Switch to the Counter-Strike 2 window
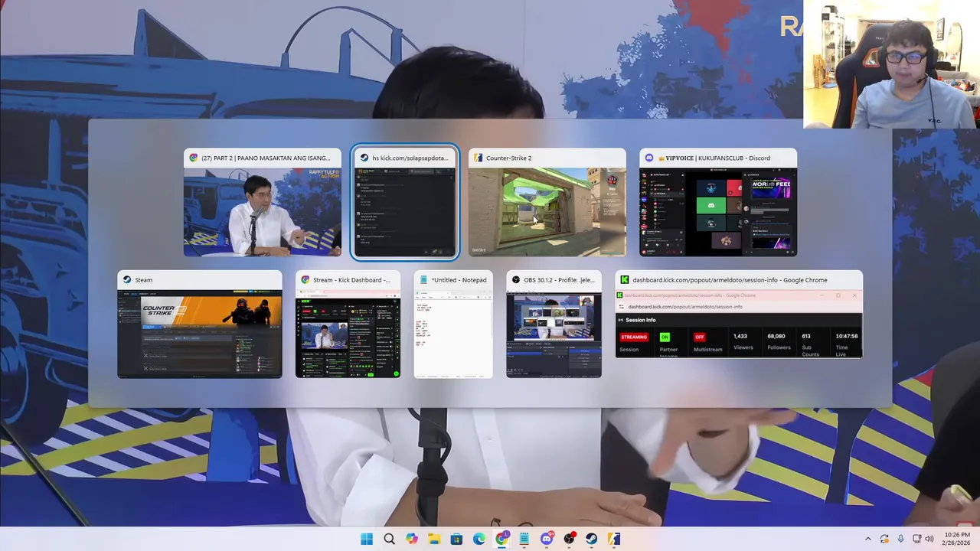980x551 pixels. point(547,203)
